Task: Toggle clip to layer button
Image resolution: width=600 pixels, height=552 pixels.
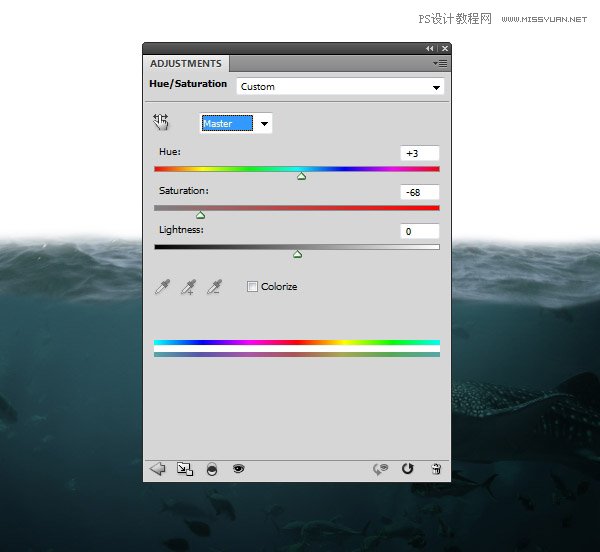Action: tap(211, 468)
